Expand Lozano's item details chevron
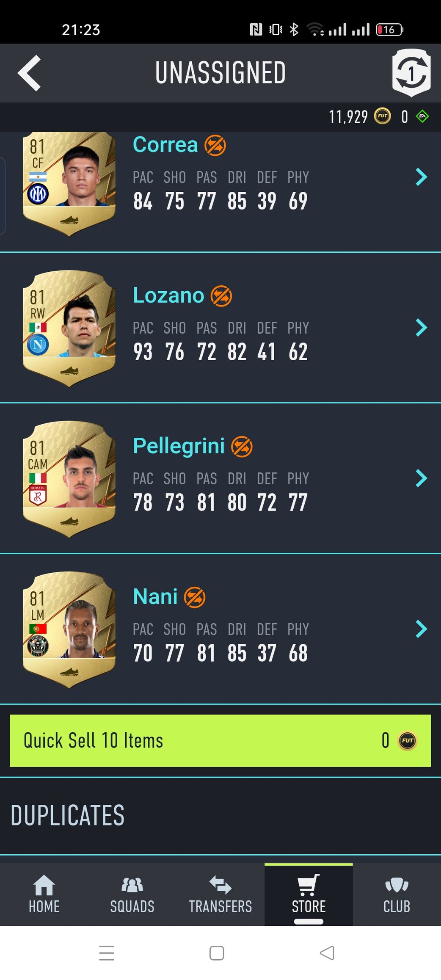The width and height of the screenshot is (441, 980). click(421, 328)
